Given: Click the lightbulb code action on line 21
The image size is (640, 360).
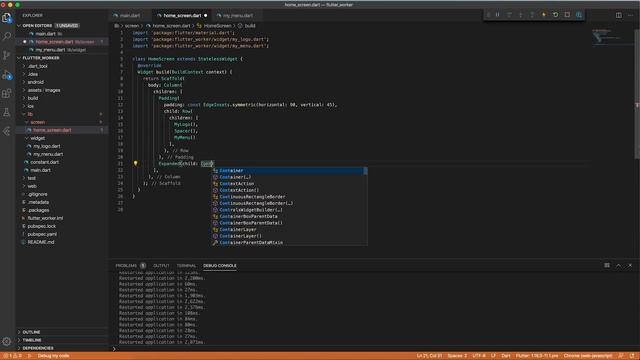Looking at the screenshot, I should pyautogui.click(x=136, y=163).
